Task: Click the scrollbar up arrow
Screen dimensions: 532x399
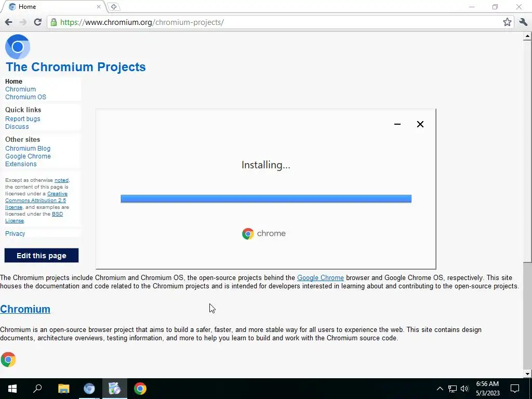Action: [x=527, y=36]
